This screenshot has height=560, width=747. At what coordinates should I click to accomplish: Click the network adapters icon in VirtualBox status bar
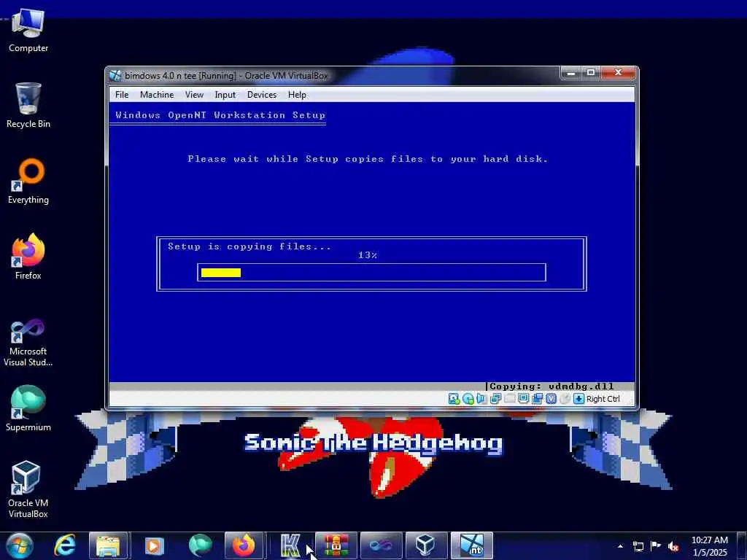click(495, 399)
